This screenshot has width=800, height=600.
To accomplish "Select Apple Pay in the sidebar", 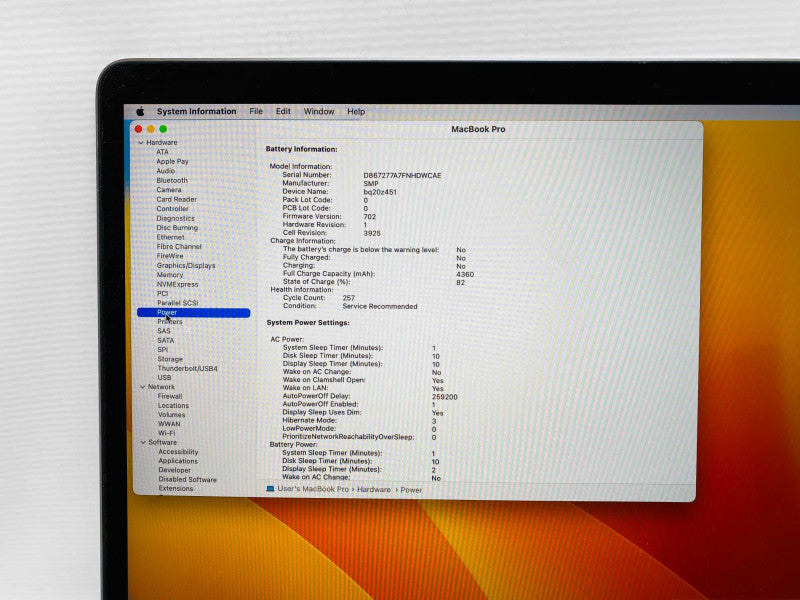I will [x=172, y=161].
